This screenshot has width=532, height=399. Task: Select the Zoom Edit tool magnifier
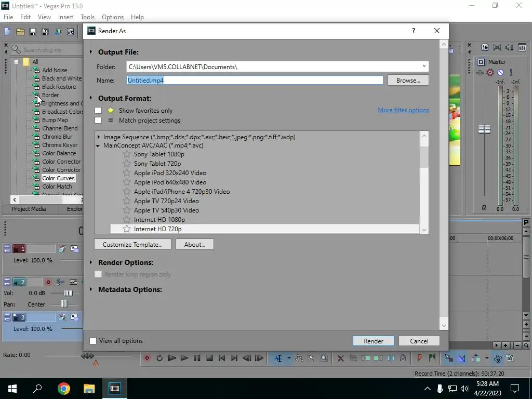click(x=324, y=358)
